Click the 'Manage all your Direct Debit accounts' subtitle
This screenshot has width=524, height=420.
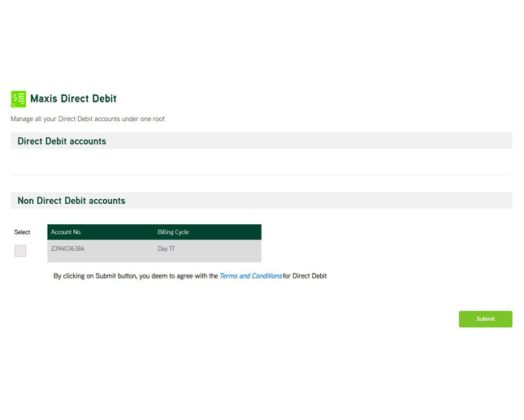89,119
